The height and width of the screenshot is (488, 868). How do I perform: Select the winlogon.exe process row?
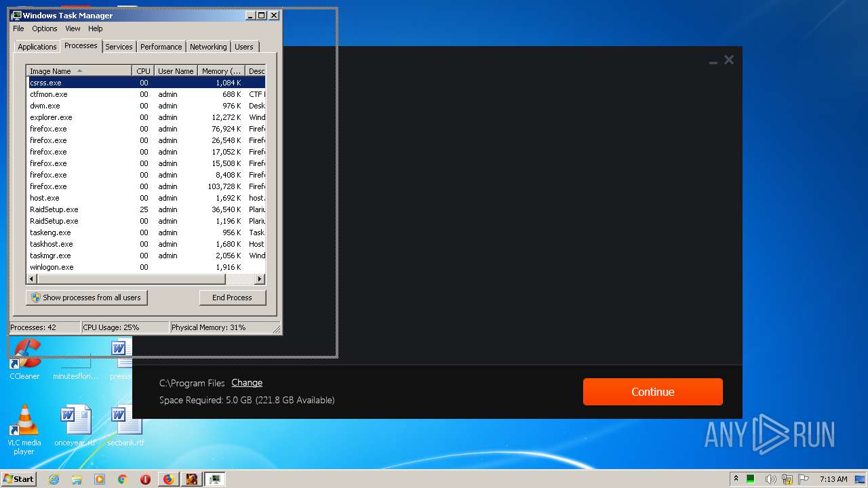click(x=146, y=267)
